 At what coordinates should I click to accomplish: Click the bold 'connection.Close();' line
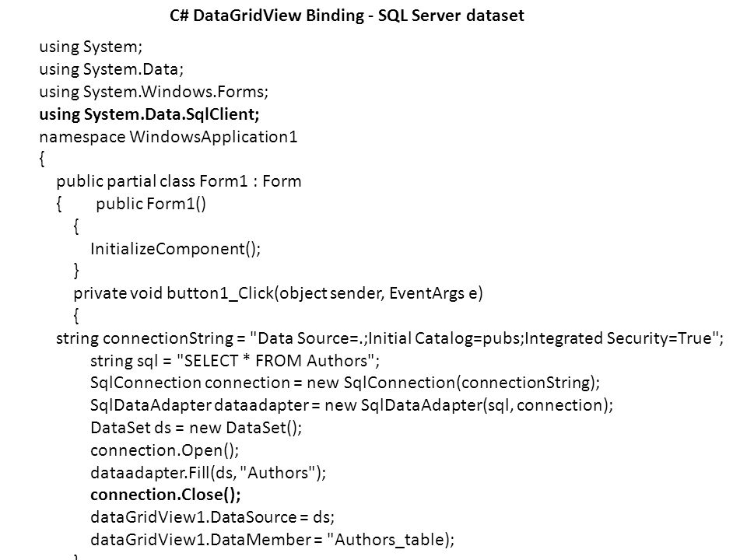coord(166,495)
